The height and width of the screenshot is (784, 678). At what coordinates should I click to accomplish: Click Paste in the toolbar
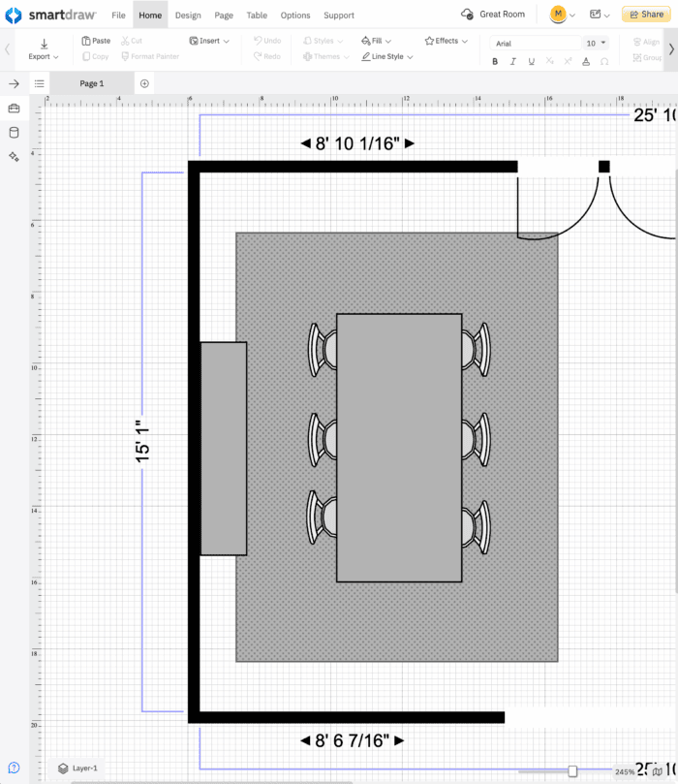(96, 41)
